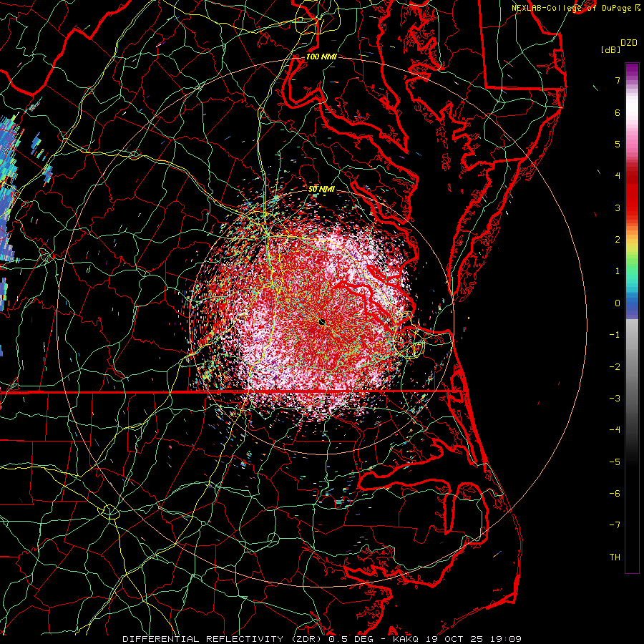Click the 0 value on the color scale
Screen dimensions: 644x644
point(618,303)
